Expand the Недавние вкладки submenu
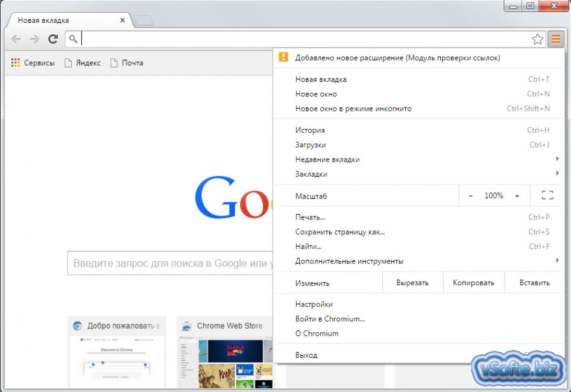Viewport: 571px width, 392px height. click(x=419, y=159)
